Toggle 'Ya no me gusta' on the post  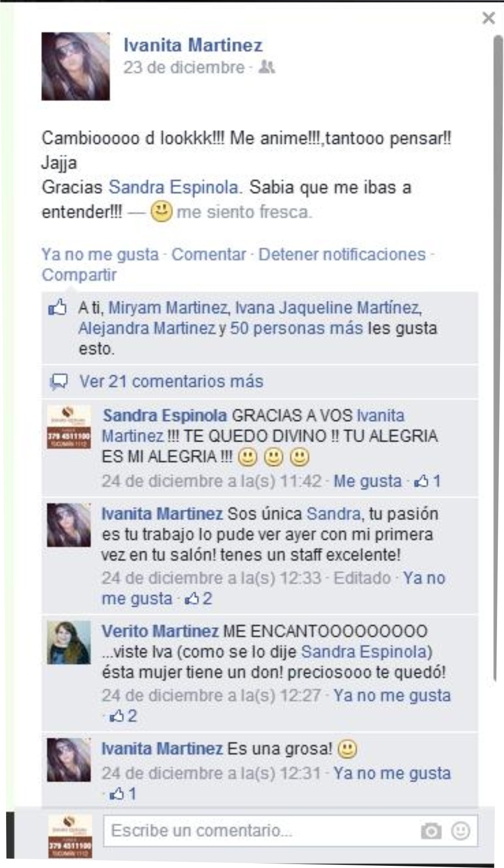pyautogui.click(x=100, y=254)
